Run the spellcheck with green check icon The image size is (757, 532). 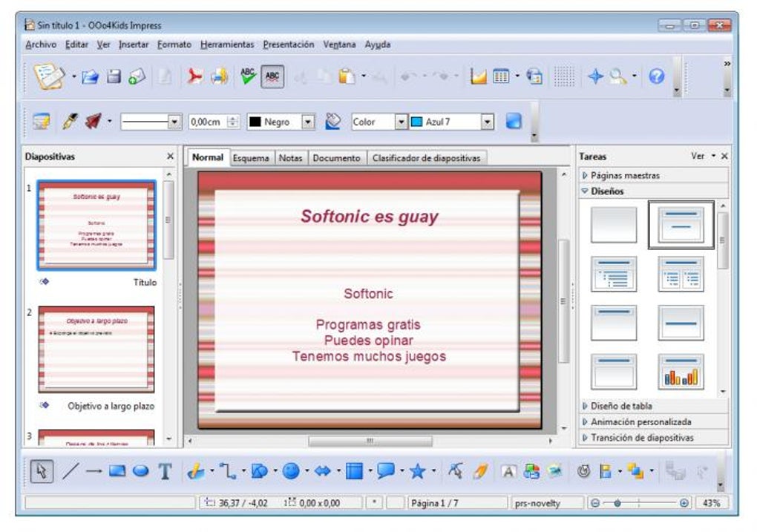(248, 76)
